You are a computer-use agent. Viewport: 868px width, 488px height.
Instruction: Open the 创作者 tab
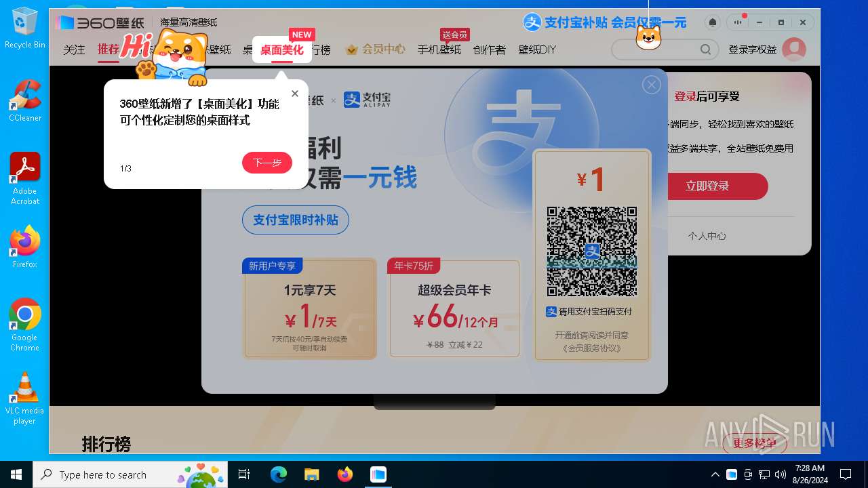click(x=489, y=49)
